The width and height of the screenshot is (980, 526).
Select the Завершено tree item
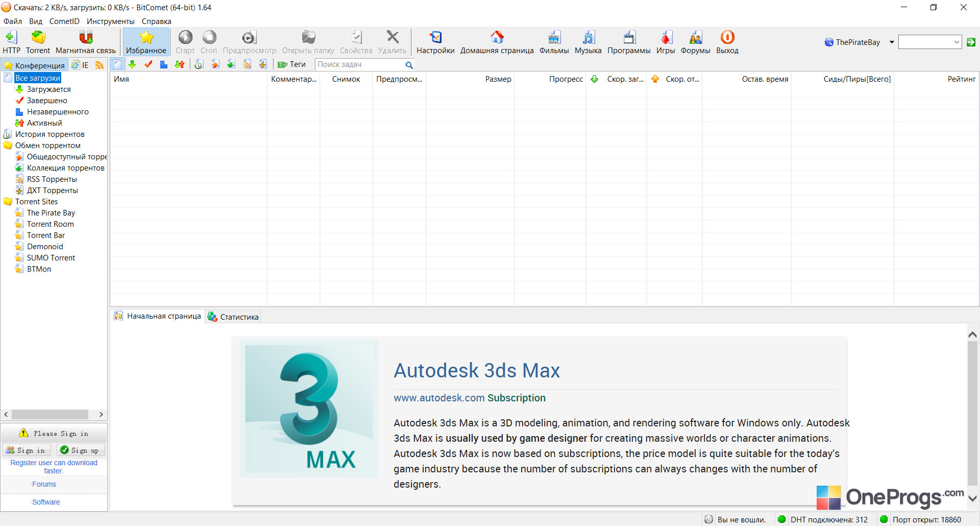(46, 101)
